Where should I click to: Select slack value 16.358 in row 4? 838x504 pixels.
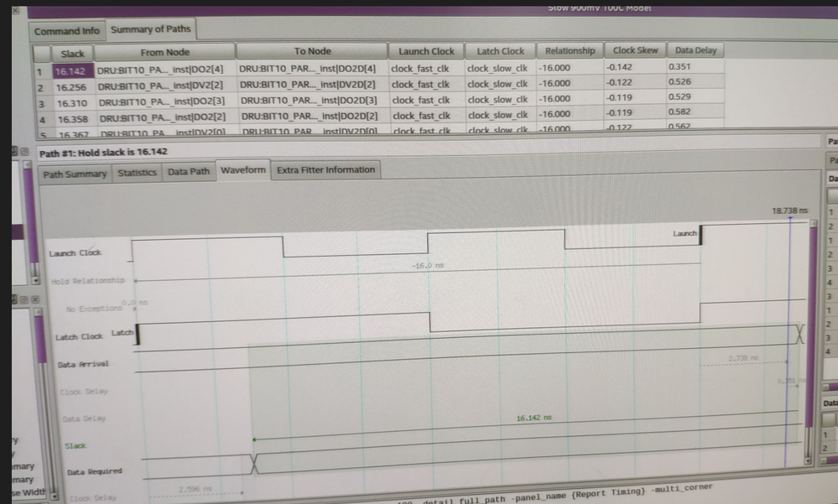(x=75, y=119)
